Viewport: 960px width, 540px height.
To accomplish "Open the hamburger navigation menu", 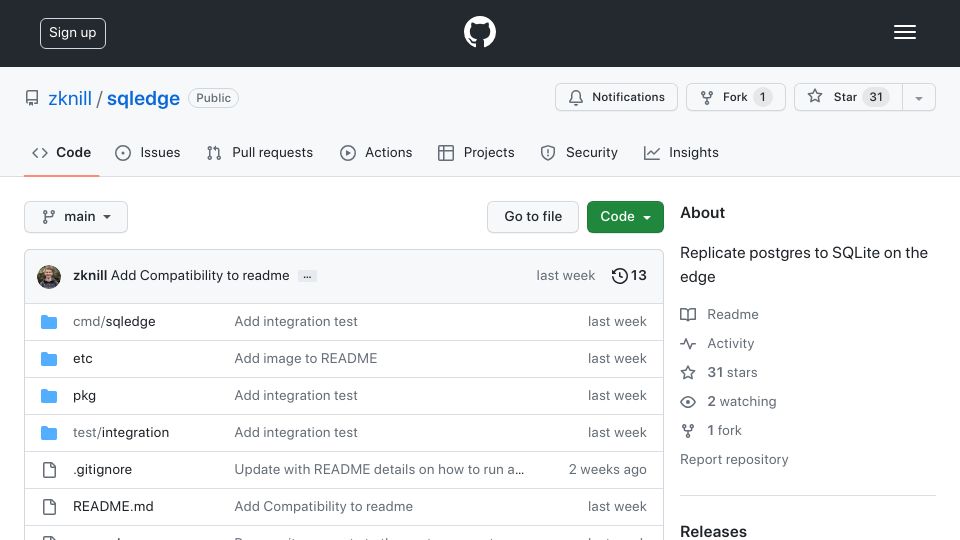I will tap(904, 32).
